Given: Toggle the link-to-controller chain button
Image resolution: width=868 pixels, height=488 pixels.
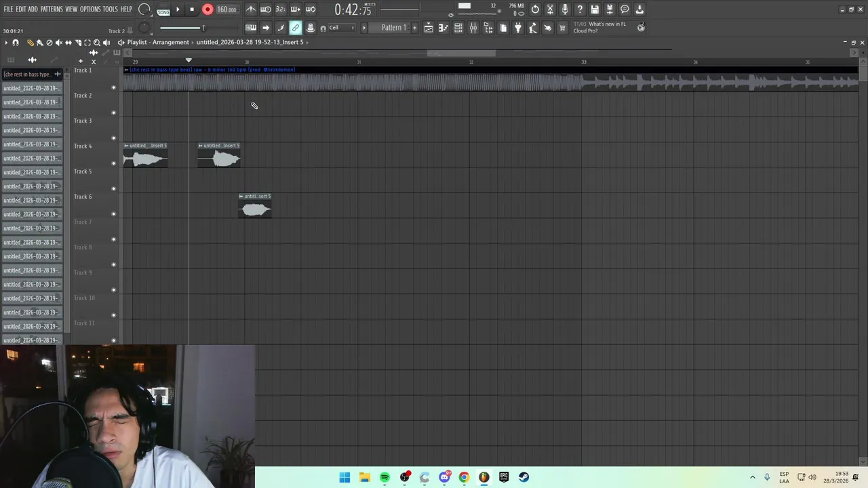Looking at the screenshot, I should click(x=296, y=28).
